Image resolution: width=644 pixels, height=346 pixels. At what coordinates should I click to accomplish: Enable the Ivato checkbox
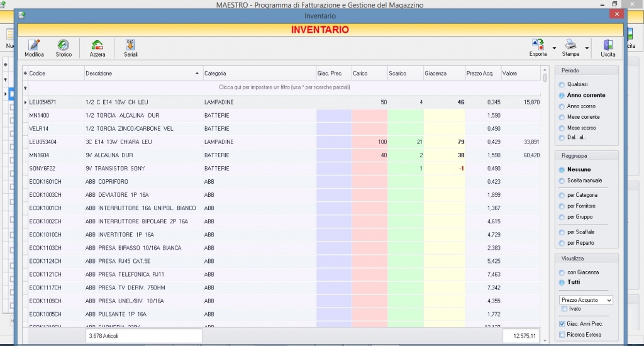point(564,309)
